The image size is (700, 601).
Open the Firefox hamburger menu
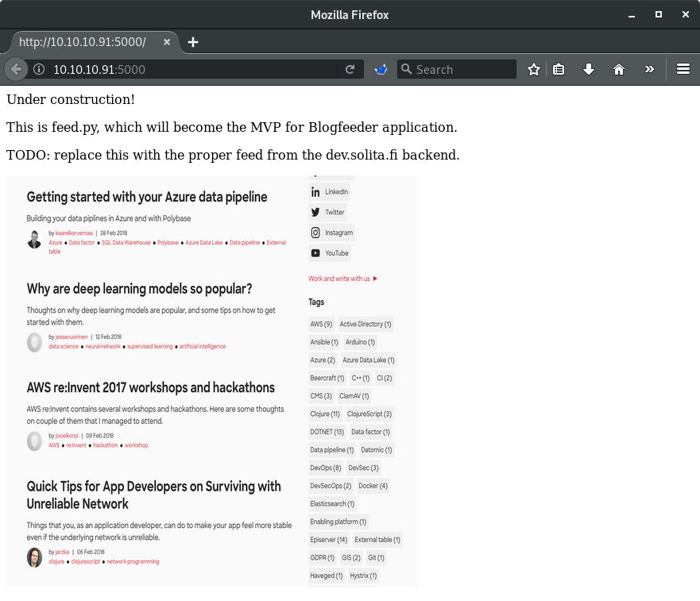coord(683,69)
